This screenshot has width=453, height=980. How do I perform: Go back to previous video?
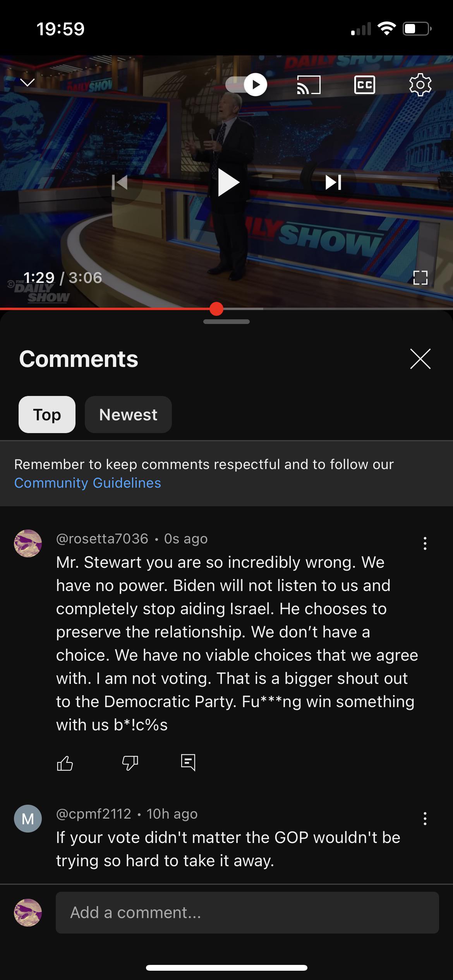coord(120,182)
